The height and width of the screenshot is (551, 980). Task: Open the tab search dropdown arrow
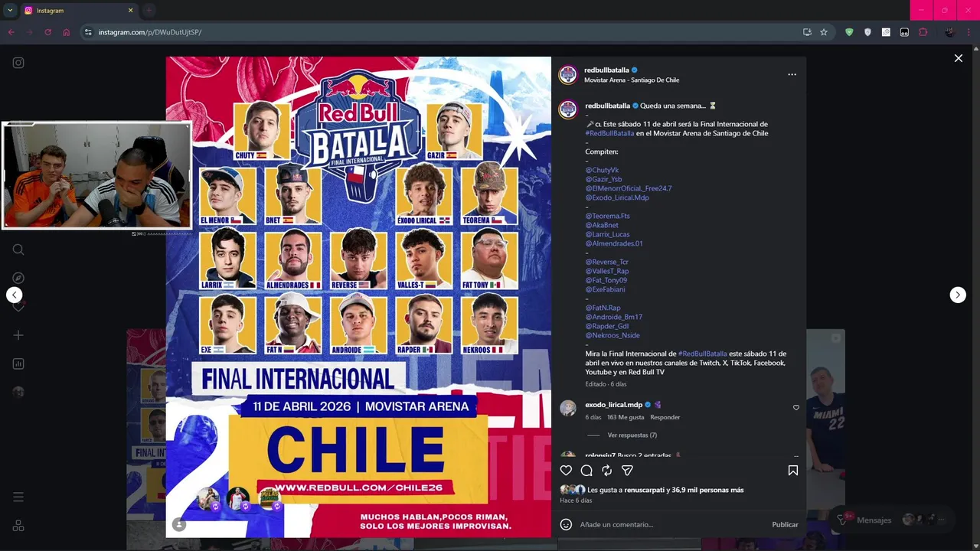click(10, 10)
